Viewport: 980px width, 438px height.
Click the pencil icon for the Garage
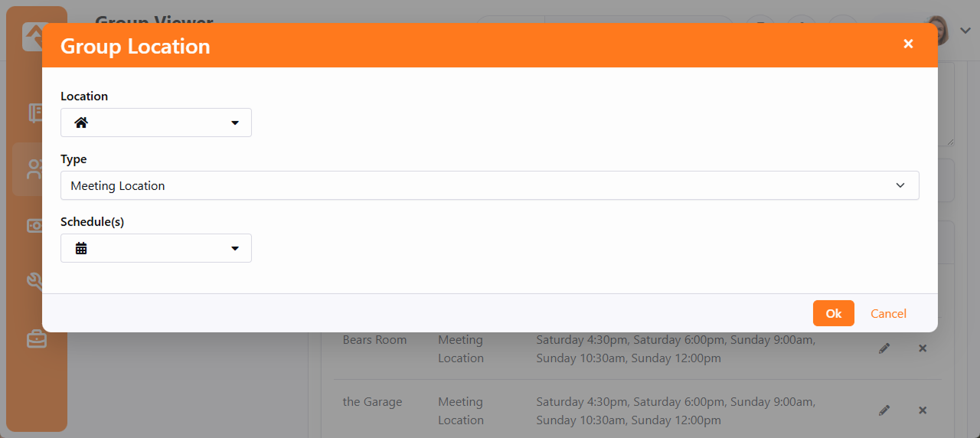884,410
